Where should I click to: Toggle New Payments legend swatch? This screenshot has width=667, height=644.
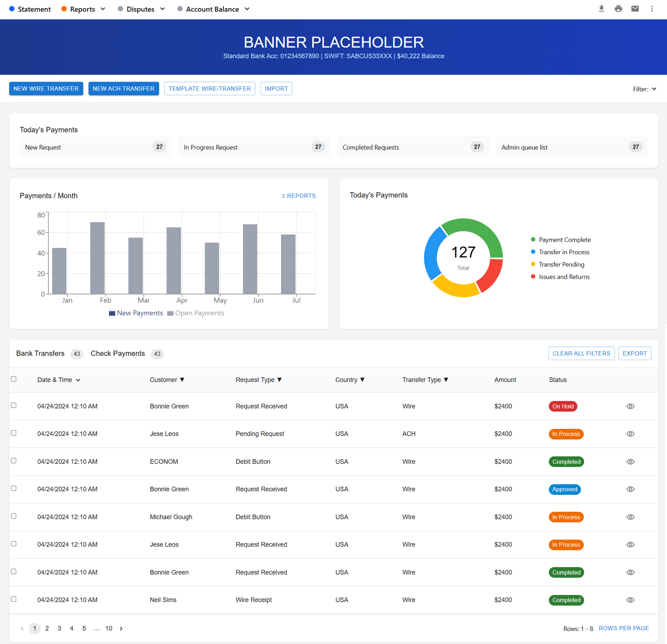tap(112, 313)
